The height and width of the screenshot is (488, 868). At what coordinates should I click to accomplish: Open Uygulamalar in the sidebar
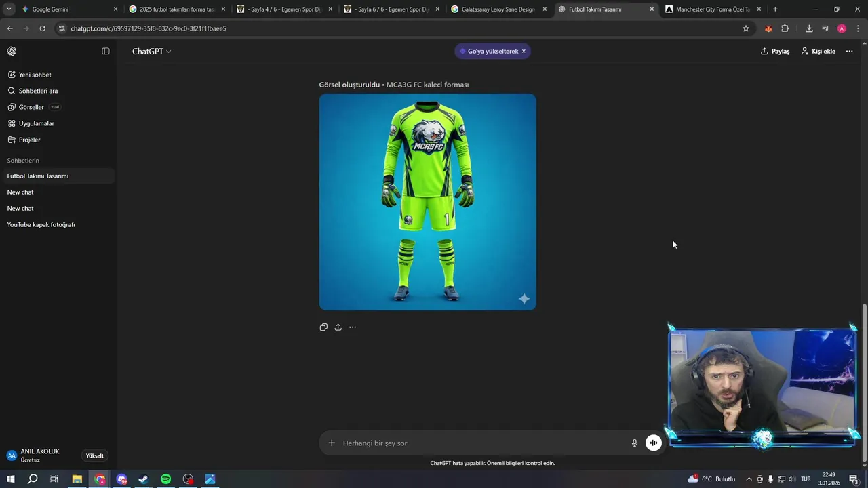58,123
